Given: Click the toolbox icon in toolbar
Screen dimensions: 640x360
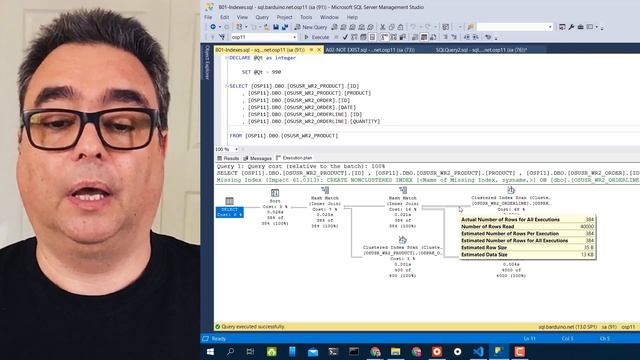Looking at the screenshot, I should [x=580, y=27].
